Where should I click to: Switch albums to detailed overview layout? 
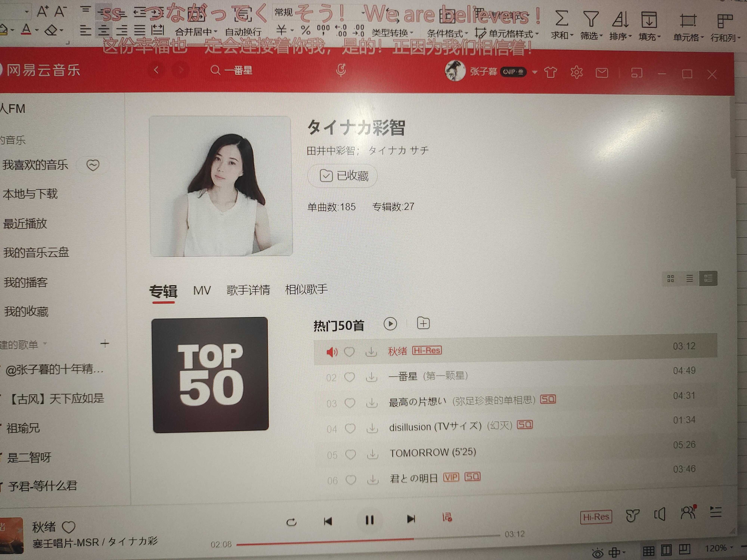coord(708,279)
